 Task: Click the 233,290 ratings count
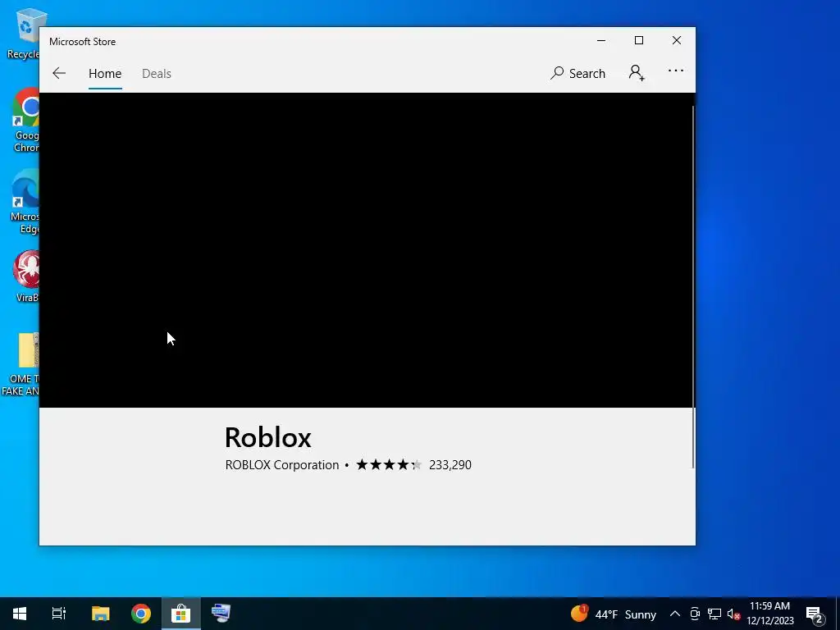pyautogui.click(x=450, y=464)
